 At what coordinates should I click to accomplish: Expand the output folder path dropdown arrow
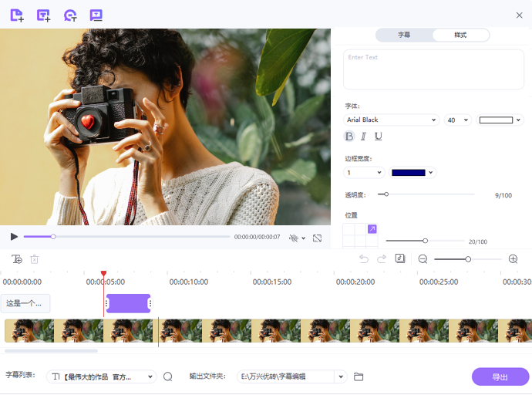(341, 376)
